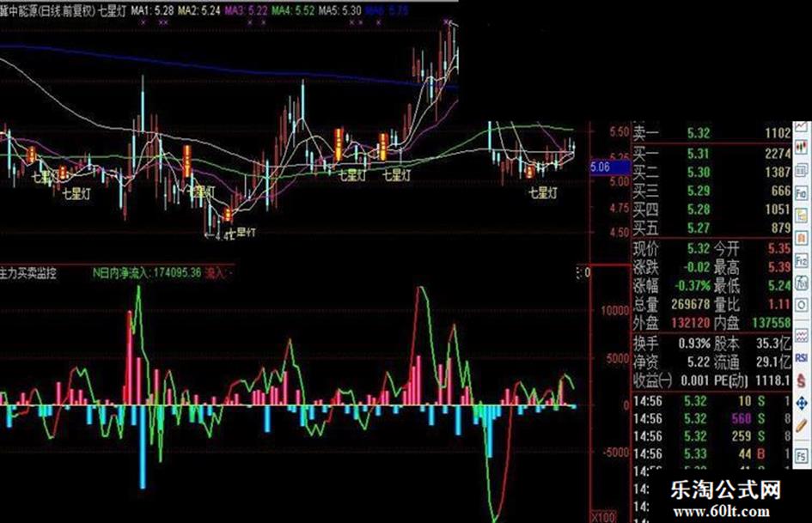Click the circle O icon in sidebar

[801, 305]
